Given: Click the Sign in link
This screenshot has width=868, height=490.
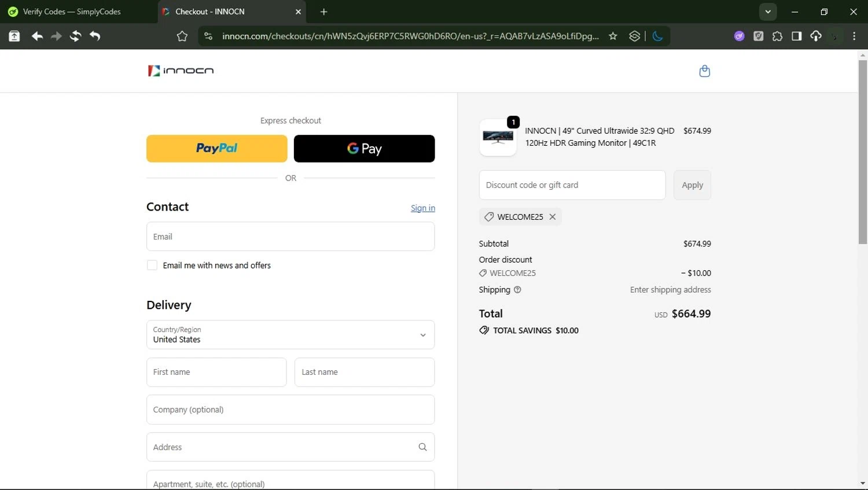Looking at the screenshot, I should pos(423,208).
